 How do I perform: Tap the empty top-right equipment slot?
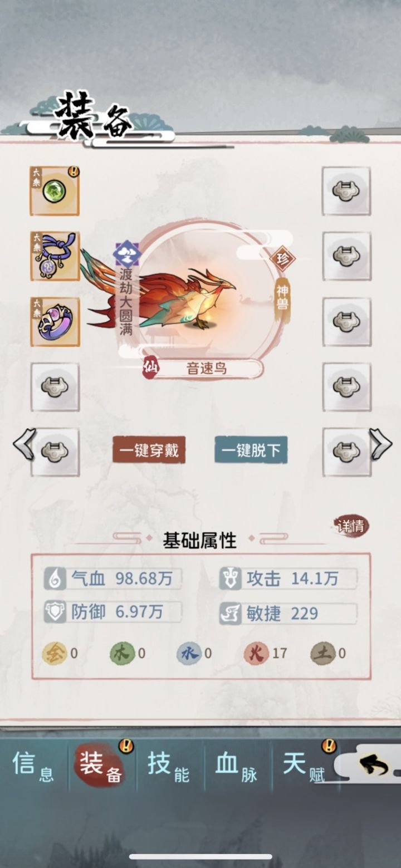[x=346, y=191]
